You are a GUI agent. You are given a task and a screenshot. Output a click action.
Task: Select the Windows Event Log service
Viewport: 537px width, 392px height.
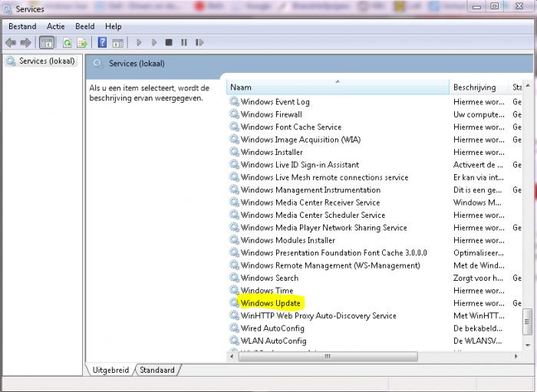point(275,102)
